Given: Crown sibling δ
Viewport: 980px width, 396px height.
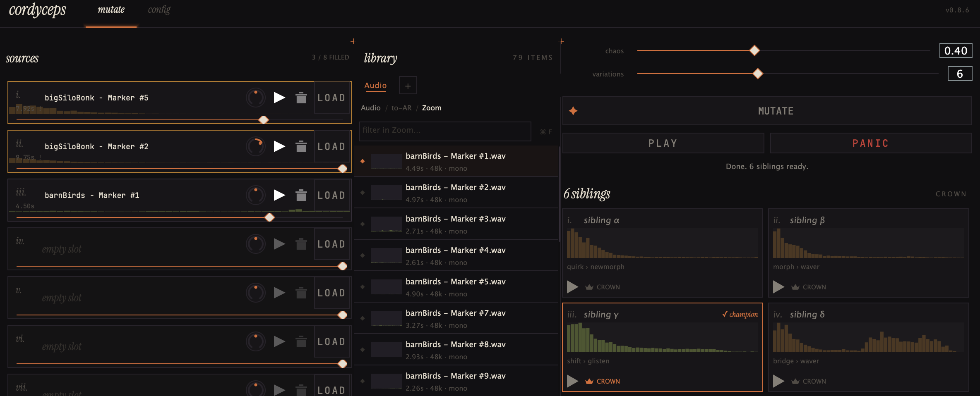Looking at the screenshot, I should [809, 381].
